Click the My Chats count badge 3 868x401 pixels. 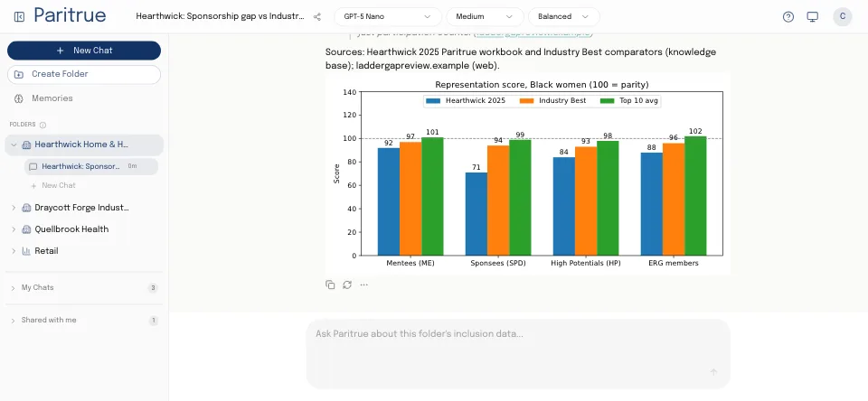coord(154,288)
